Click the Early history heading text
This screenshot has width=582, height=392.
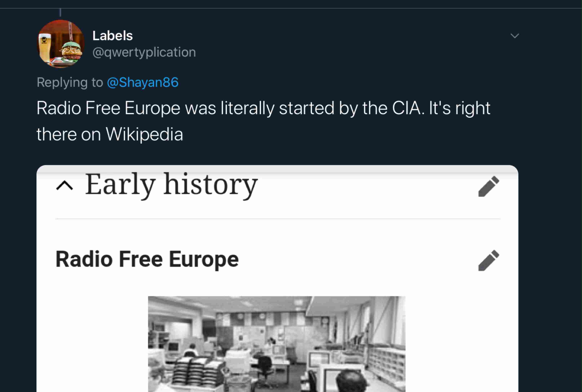[171, 185]
